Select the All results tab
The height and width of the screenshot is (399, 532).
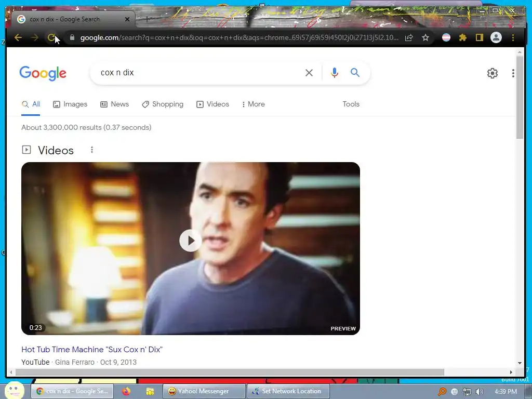click(31, 104)
